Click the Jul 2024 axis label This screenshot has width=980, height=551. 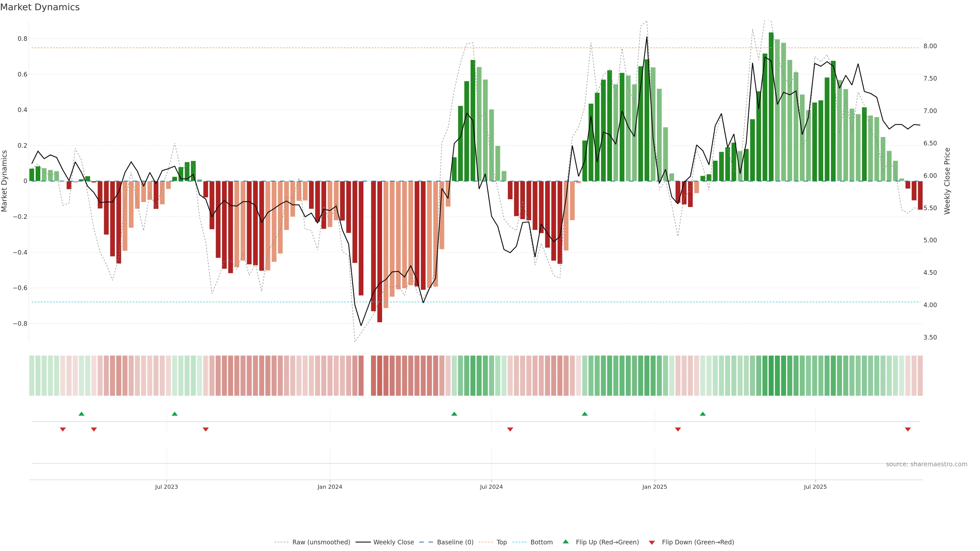click(x=491, y=487)
